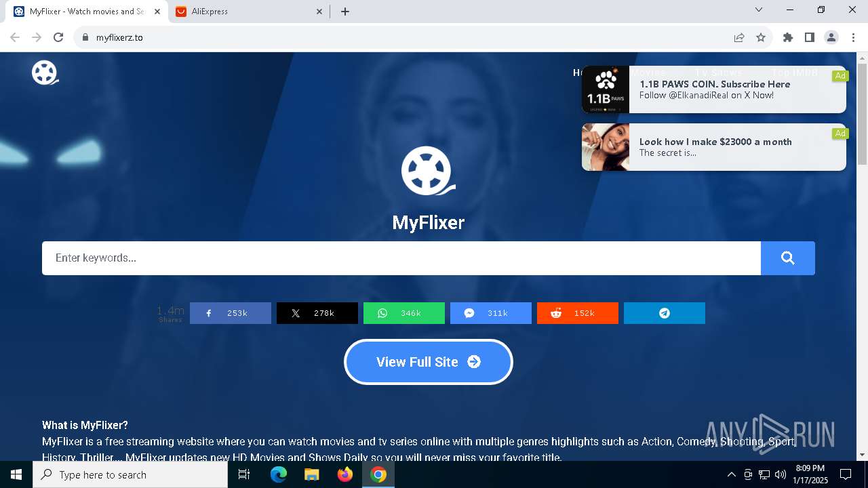
Task: Click the blue search magnifier button
Action: [x=787, y=258]
